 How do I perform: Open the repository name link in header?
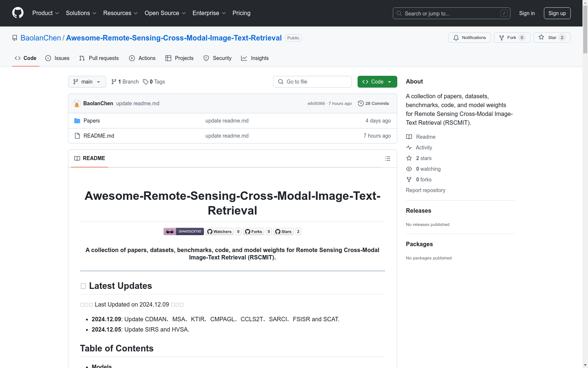(x=174, y=38)
